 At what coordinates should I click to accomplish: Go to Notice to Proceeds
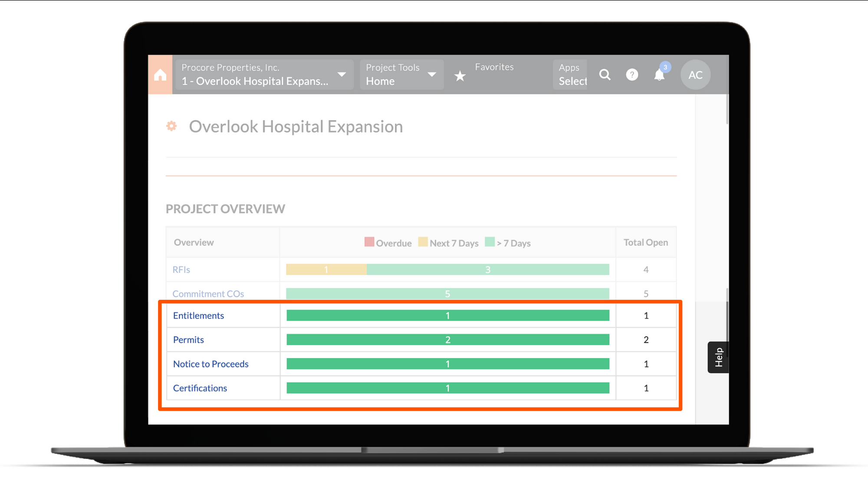tap(210, 364)
